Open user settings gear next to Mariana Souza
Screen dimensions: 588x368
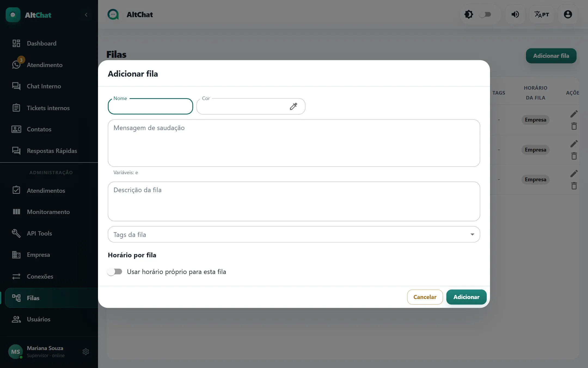point(86,352)
